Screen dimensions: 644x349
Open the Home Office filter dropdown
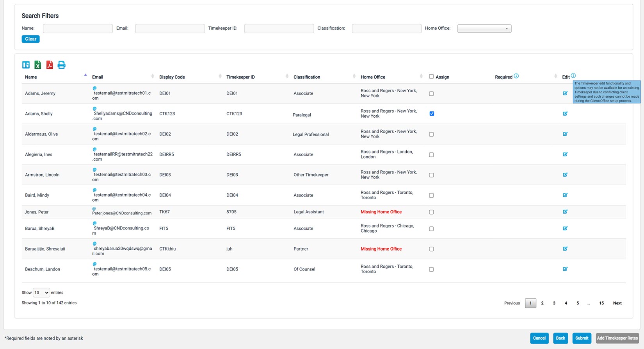click(484, 29)
